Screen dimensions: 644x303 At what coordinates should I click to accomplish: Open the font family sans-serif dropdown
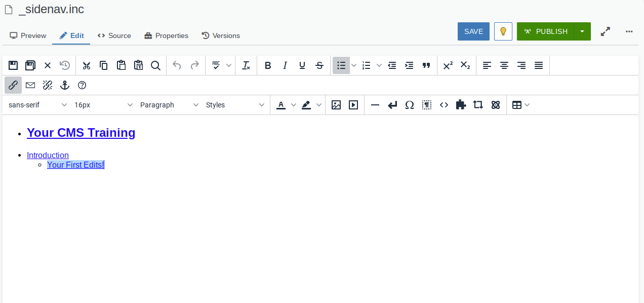[x=37, y=105]
